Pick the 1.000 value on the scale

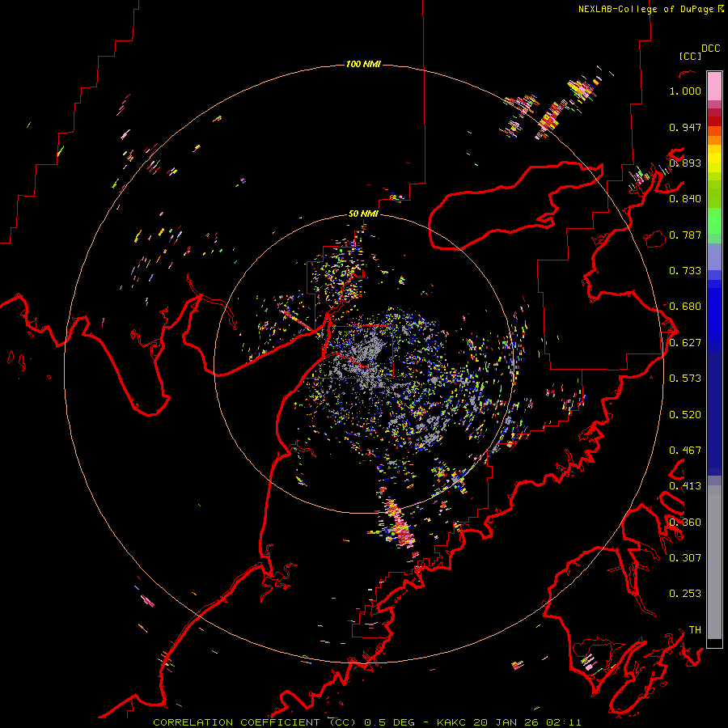(x=685, y=91)
